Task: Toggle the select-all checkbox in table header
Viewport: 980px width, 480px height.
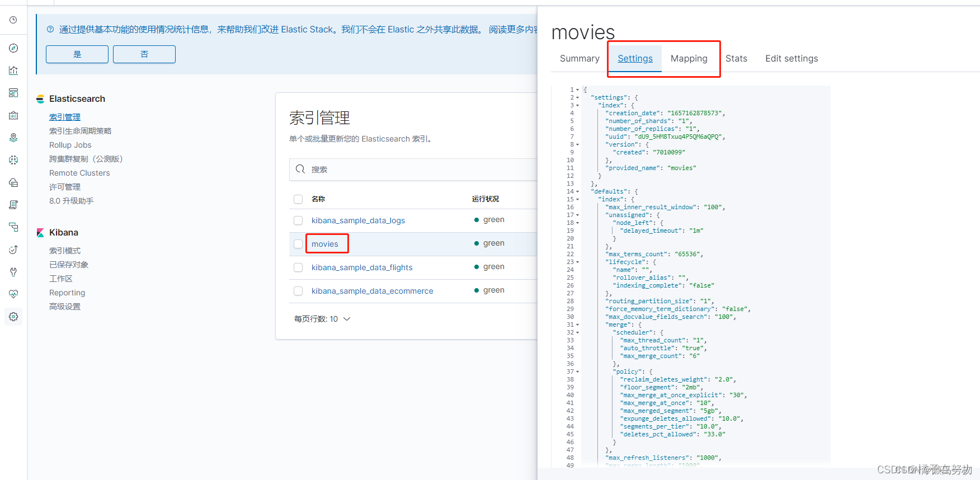Action: pos(298,199)
